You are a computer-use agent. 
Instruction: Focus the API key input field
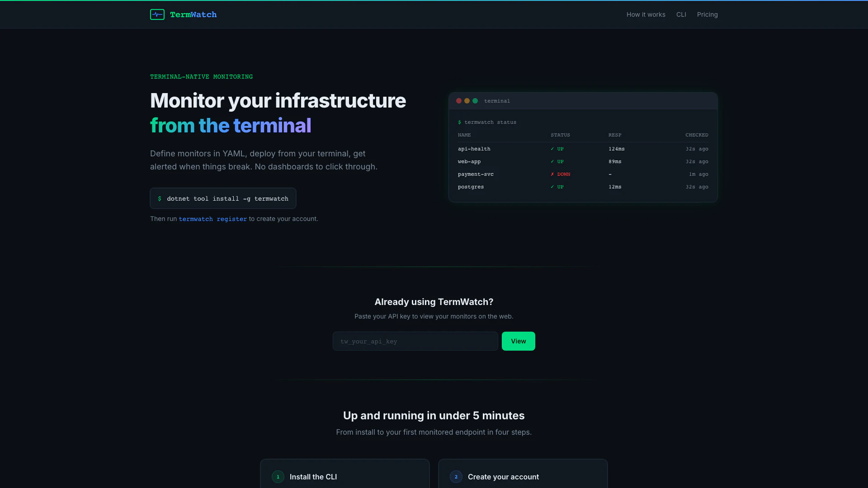[415, 341]
